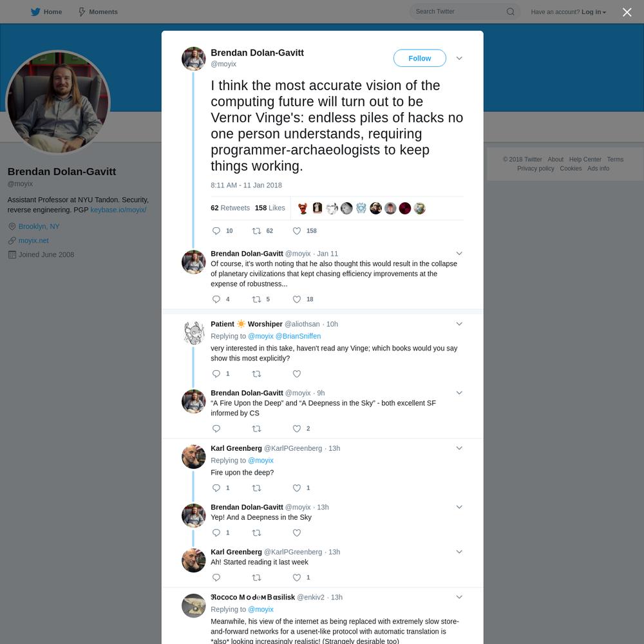Click into the Search Twitter field

pos(459,12)
